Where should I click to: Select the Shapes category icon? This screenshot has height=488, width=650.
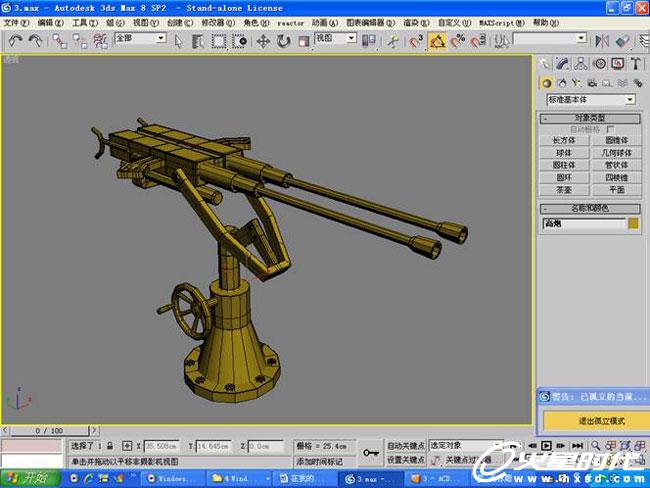click(x=562, y=83)
